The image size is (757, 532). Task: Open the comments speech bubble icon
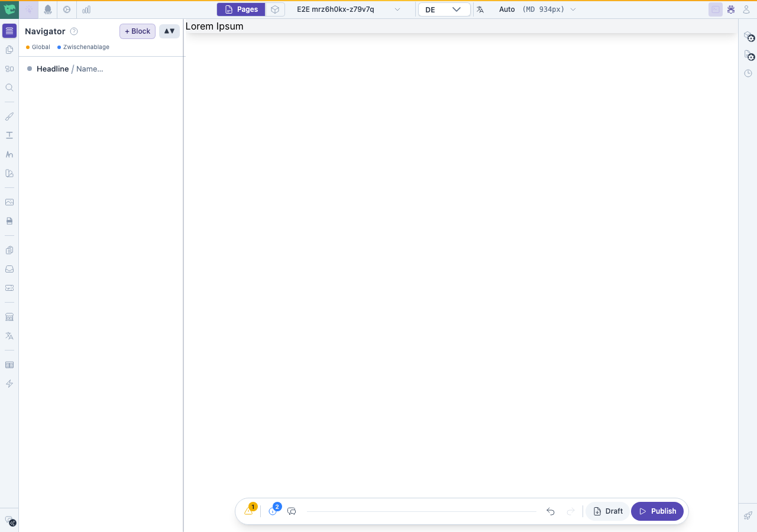pos(292,511)
